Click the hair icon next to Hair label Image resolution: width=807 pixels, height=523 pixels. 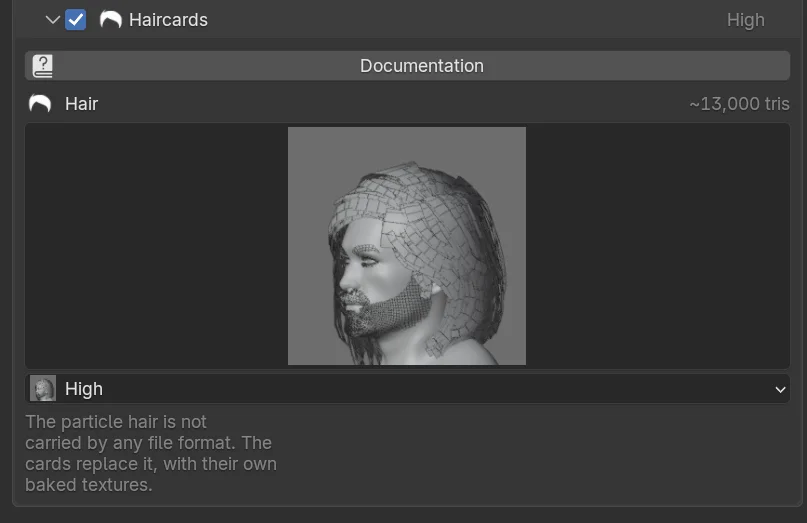point(40,103)
